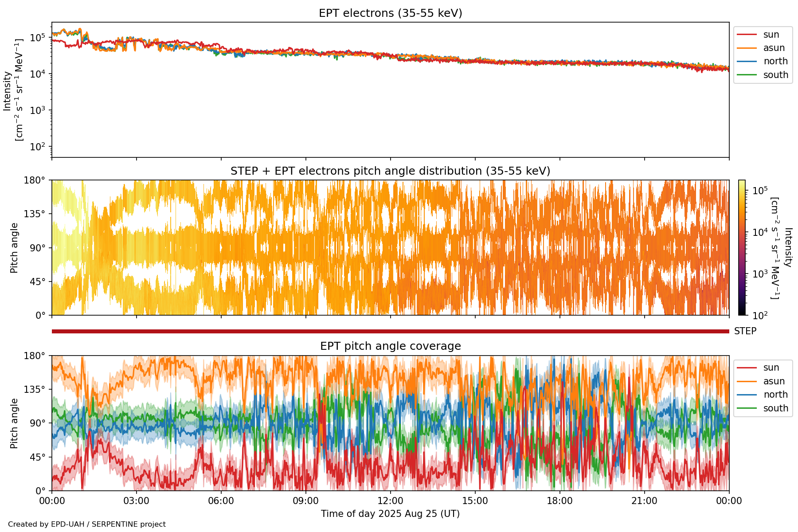The width and height of the screenshot is (798, 532).
Task: Click the 'EPT electrons (35-55 keV)' title
Action: pyautogui.click(x=390, y=13)
